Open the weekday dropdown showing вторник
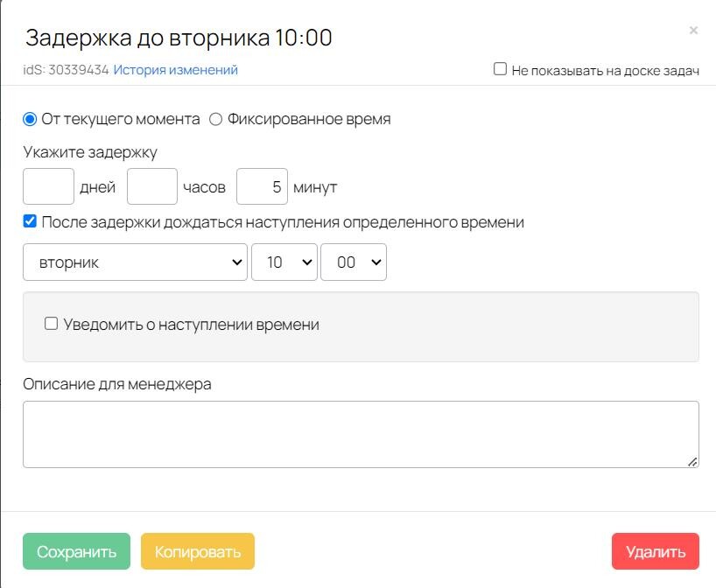Image resolution: width=716 pixels, height=588 pixels. click(x=135, y=262)
